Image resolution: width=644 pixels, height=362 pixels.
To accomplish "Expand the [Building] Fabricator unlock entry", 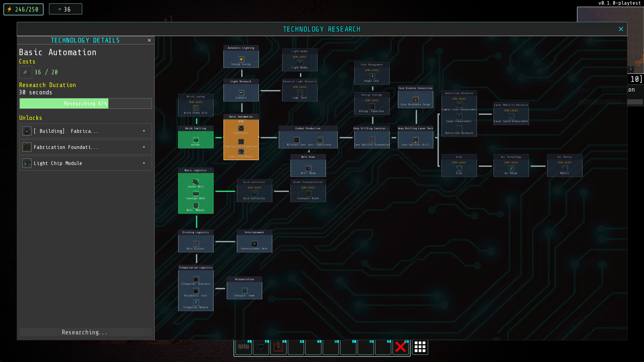I will pyautogui.click(x=144, y=131).
